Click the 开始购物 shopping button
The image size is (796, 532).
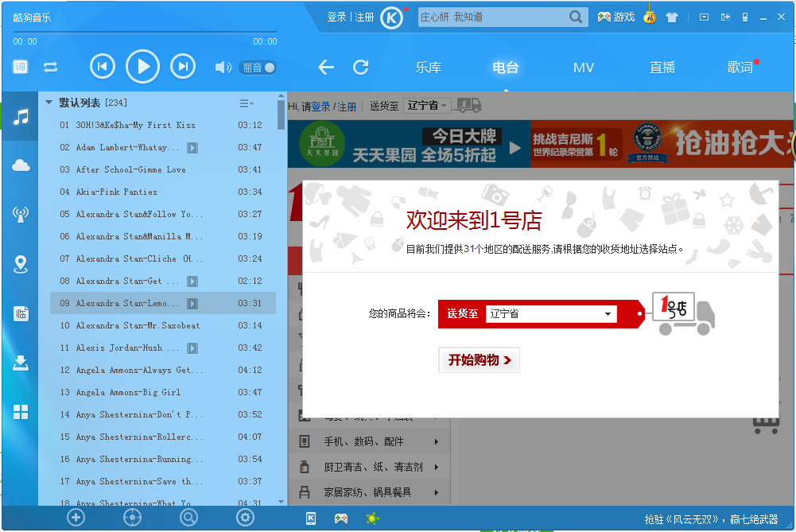479,359
